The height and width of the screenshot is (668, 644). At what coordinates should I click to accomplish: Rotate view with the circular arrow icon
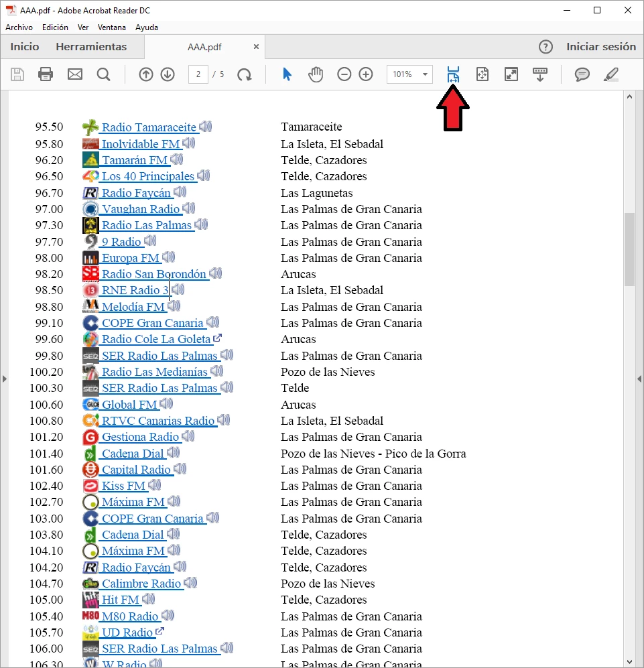(244, 74)
